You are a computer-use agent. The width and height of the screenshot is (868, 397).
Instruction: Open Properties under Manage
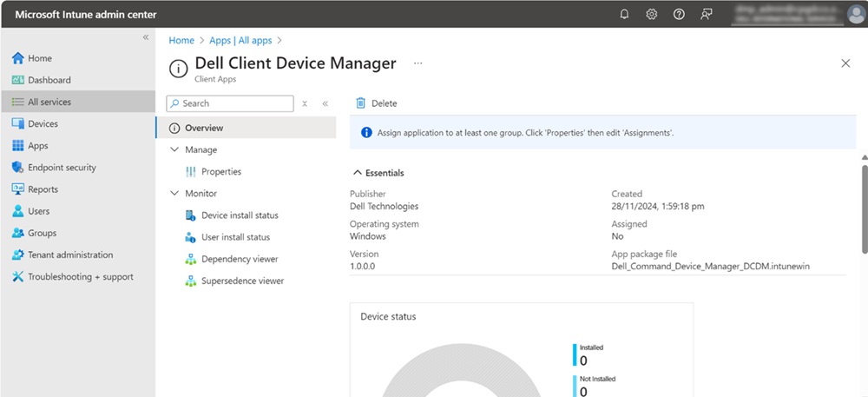[221, 172]
